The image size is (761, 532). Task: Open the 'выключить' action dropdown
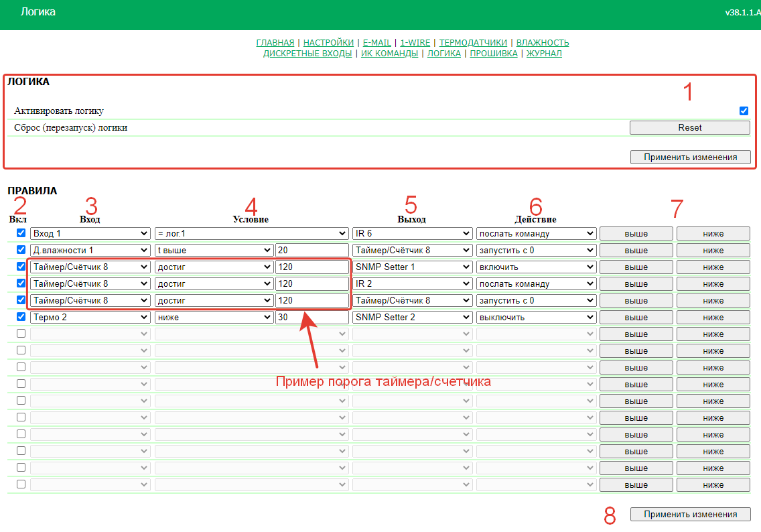pos(536,317)
